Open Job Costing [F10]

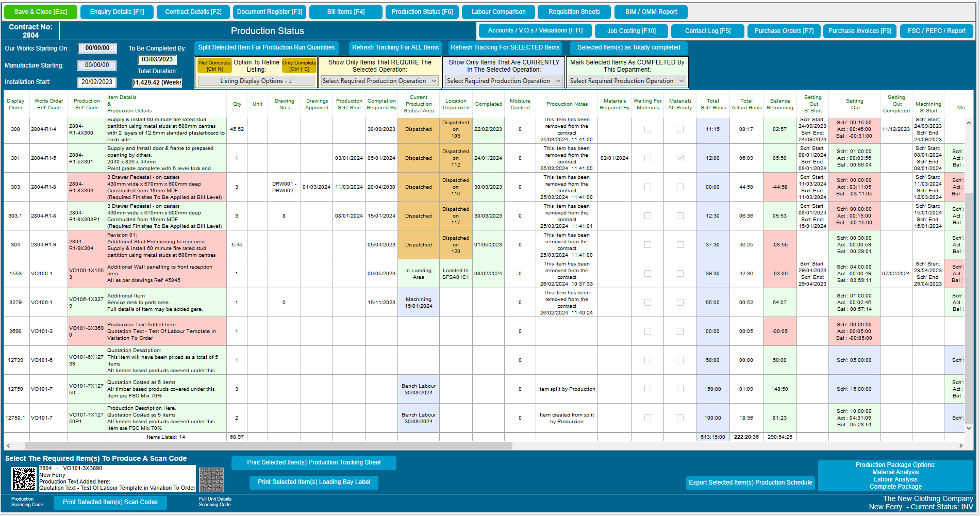[x=631, y=30]
